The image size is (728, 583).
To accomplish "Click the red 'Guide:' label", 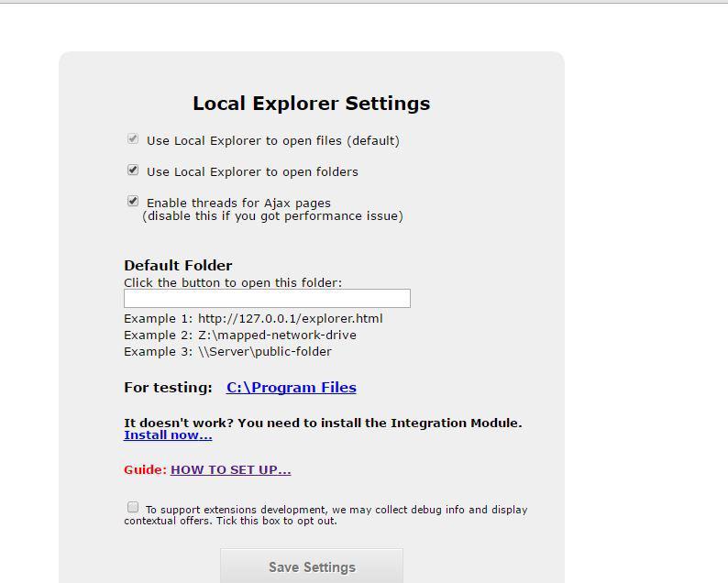I will (145, 469).
